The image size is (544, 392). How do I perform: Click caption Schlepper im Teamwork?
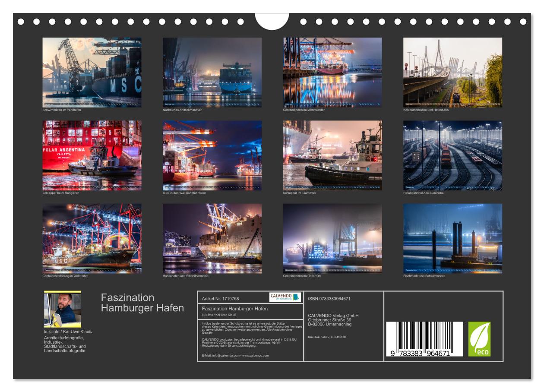click(300, 193)
